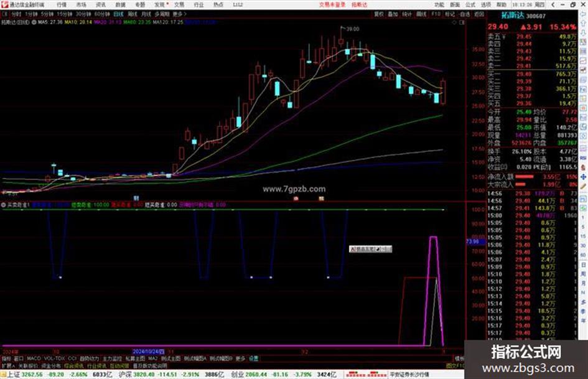588x379 pixels.
Task: Switch chart to 分时 period
Action: coord(16,14)
